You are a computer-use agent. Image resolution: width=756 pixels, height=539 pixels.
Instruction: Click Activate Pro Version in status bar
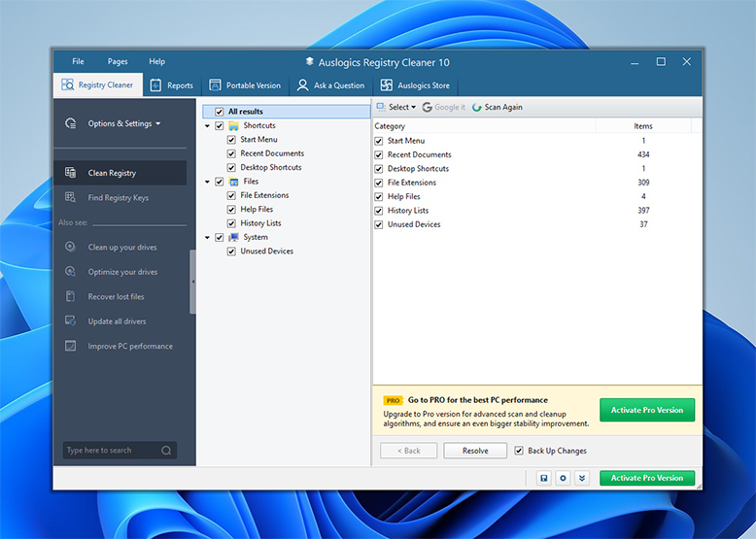647,478
